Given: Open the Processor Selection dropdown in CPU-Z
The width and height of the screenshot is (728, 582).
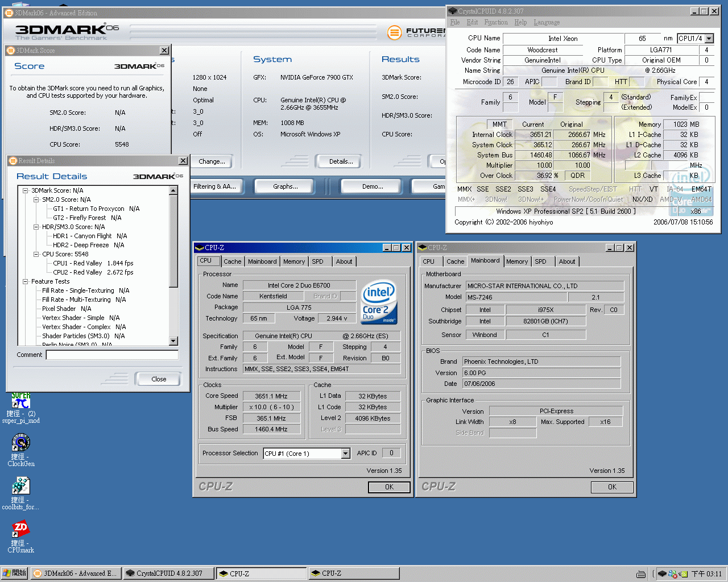Looking at the screenshot, I should pos(345,454).
